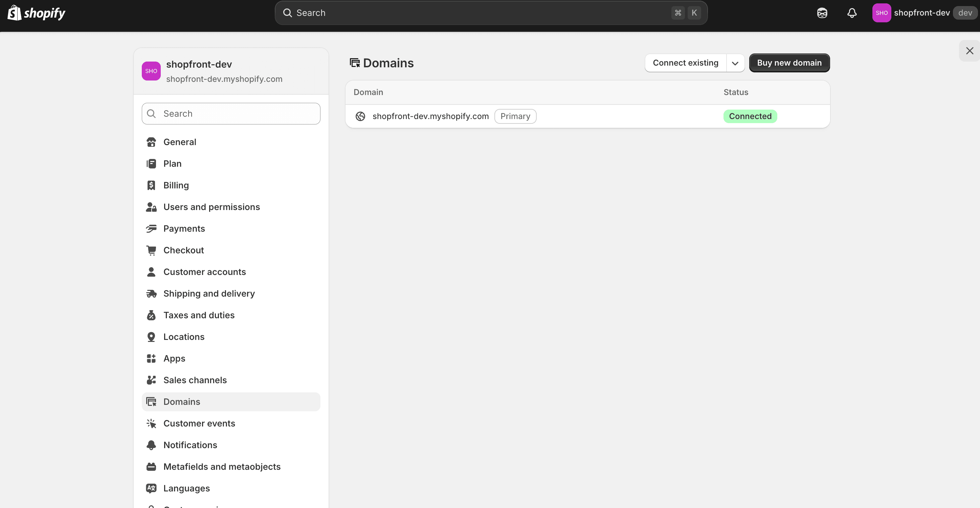
Task: Click the globe icon beside shopfront-dev.myshopify.com
Action: [x=360, y=116]
